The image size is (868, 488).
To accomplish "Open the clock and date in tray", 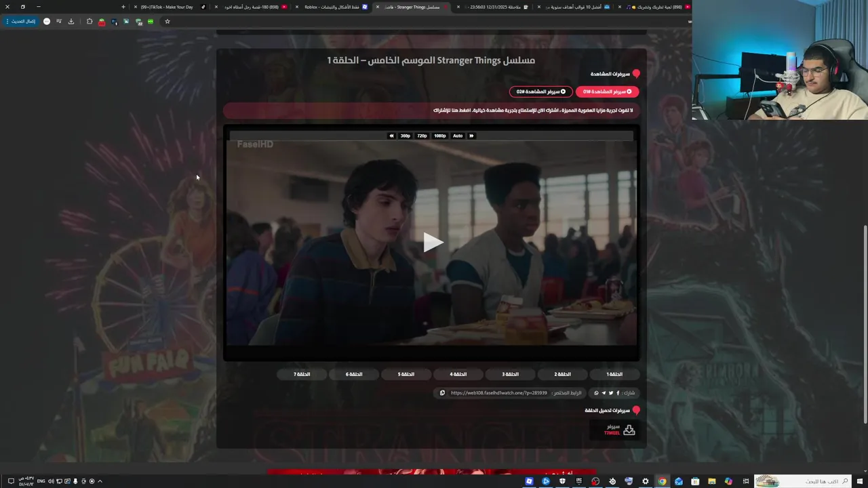I will (x=26, y=481).
